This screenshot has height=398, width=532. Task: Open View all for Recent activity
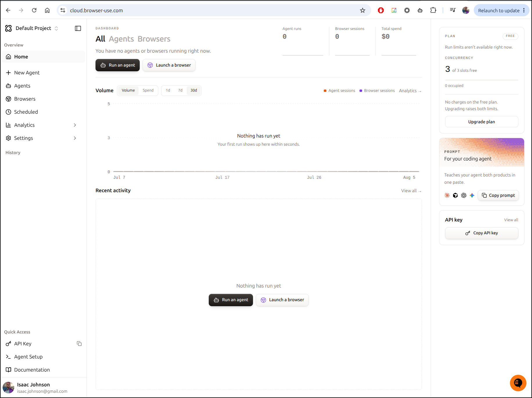click(411, 191)
